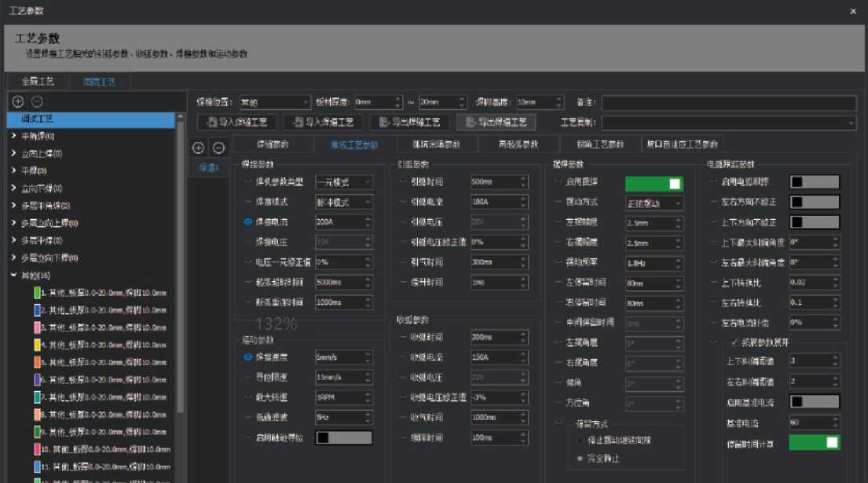
Task: Click the minus icon above the process tree
Action: point(37,101)
